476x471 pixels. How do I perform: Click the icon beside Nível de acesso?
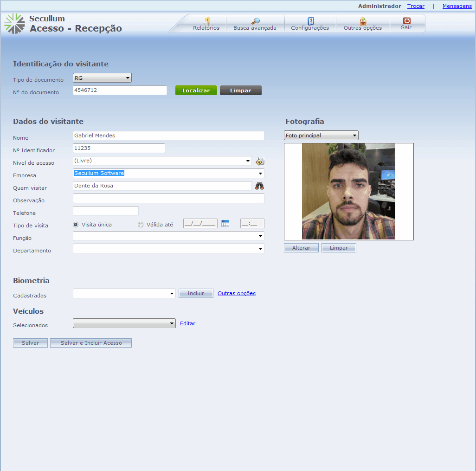[x=260, y=161]
